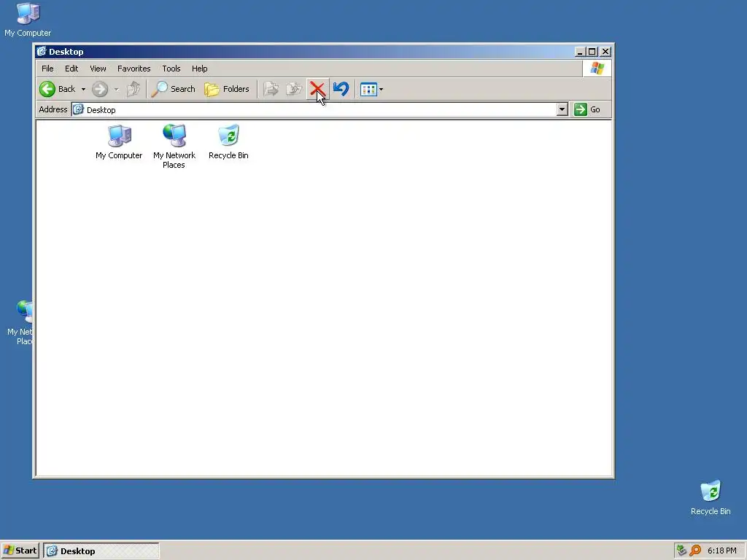
Task: Open the File menu
Action: 47,69
